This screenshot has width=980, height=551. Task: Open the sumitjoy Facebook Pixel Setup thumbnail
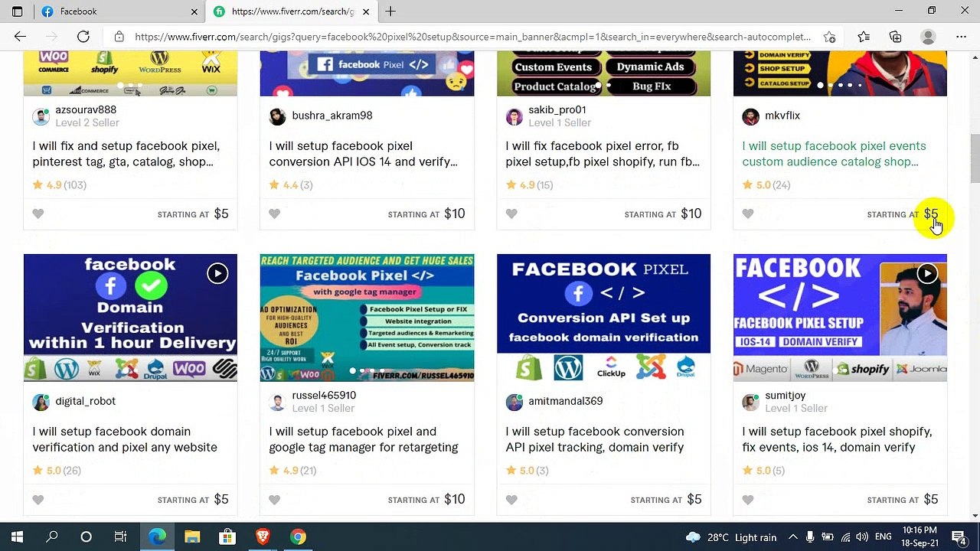pos(840,318)
